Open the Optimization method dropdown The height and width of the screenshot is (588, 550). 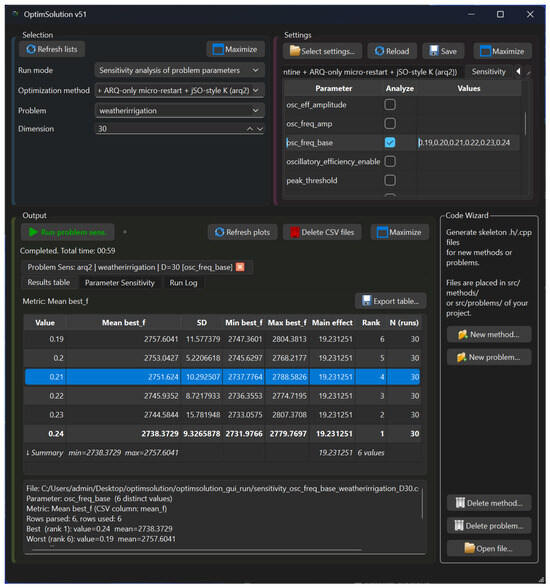(x=180, y=90)
